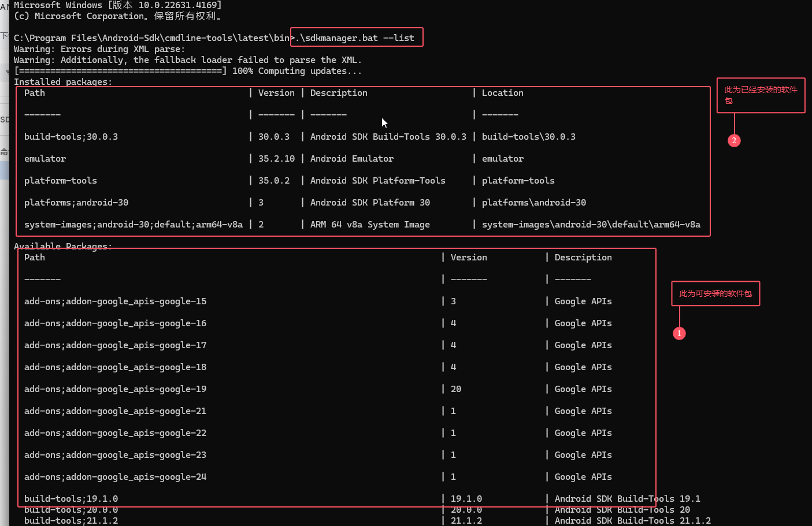The image size is (812, 526).
Task: Select 'add-ons;addon-google_apis-google-16' entry
Action: 116,323
